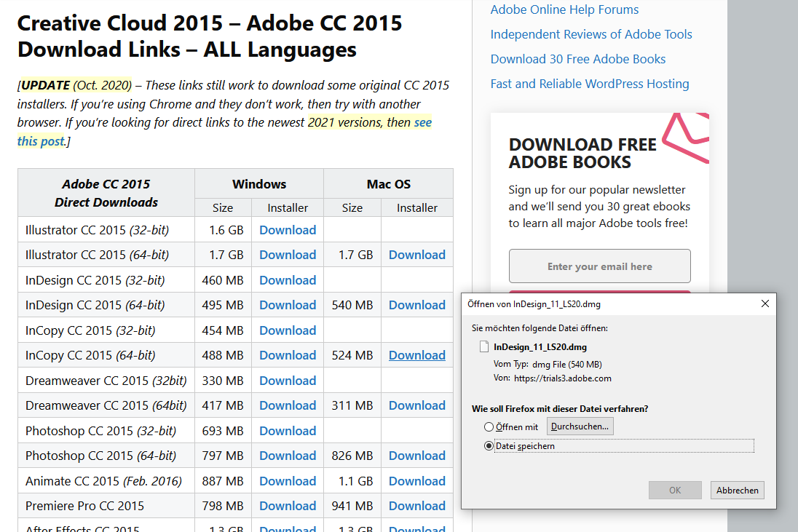Close the file download dialog
The height and width of the screenshot is (532, 798).
click(x=765, y=303)
